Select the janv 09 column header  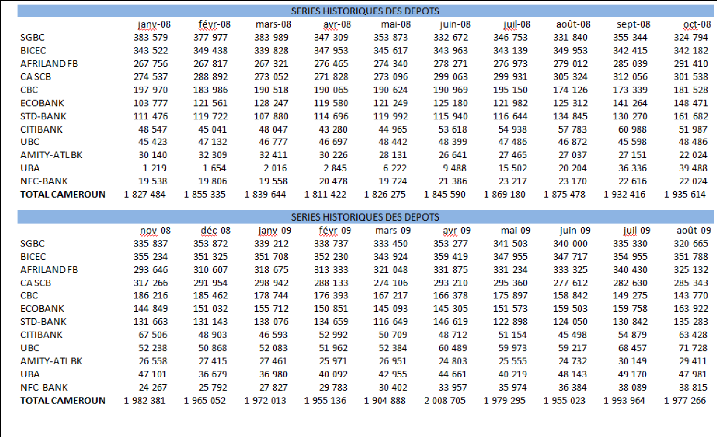pyautogui.click(x=275, y=231)
